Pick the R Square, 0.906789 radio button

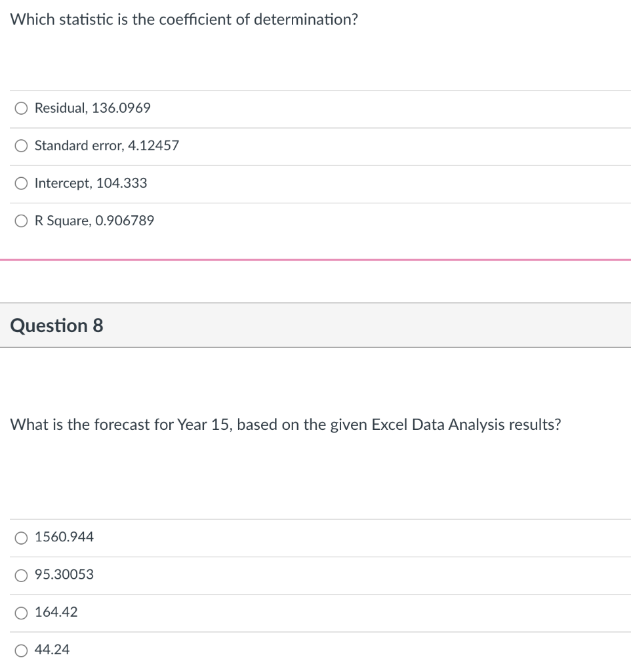coord(21,220)
